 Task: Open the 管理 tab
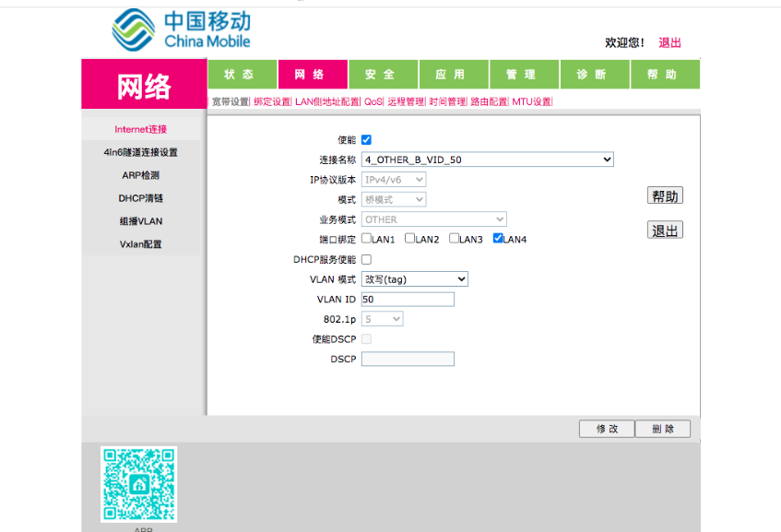[x=525, y=74]
